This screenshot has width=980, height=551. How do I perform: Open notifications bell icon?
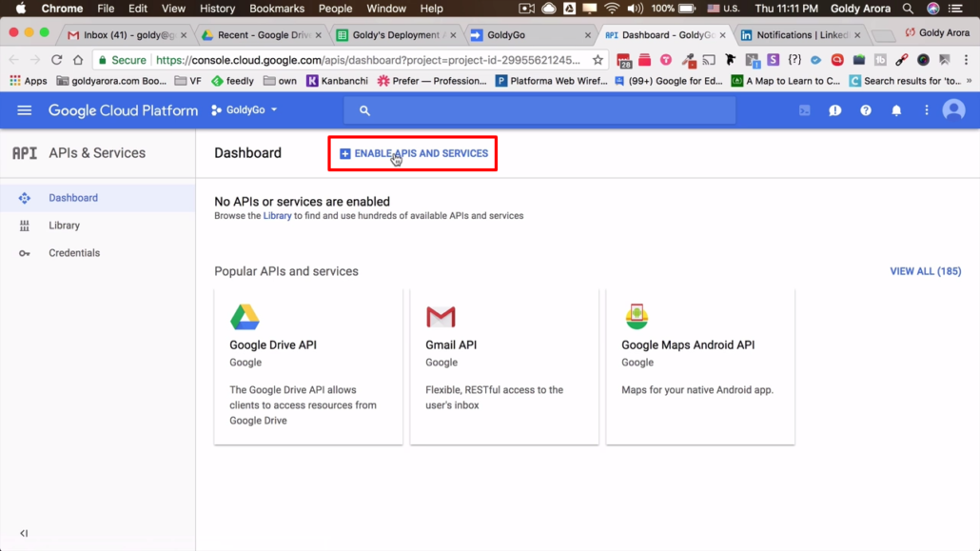pyautogui.click(x=896, y=110)
